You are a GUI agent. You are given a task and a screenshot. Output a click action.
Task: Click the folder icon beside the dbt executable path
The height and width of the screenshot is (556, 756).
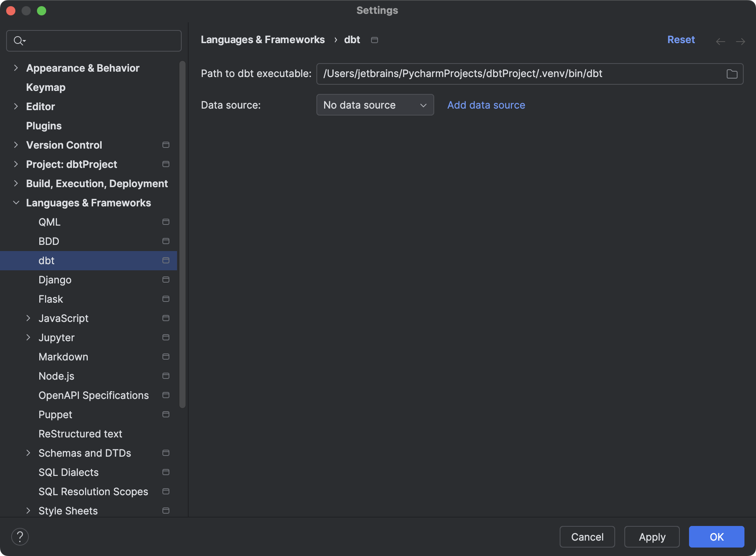coord(731,74)
